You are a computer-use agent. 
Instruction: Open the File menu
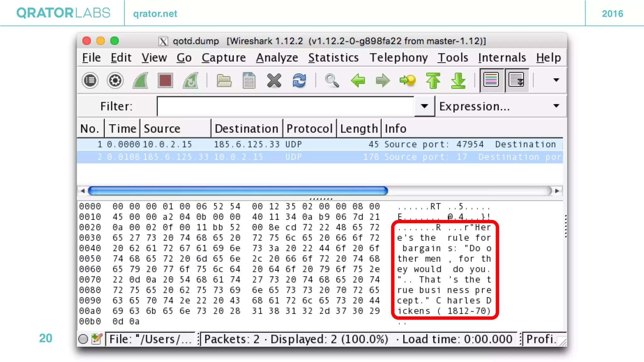pyautogui.click(x=92, y=58)
